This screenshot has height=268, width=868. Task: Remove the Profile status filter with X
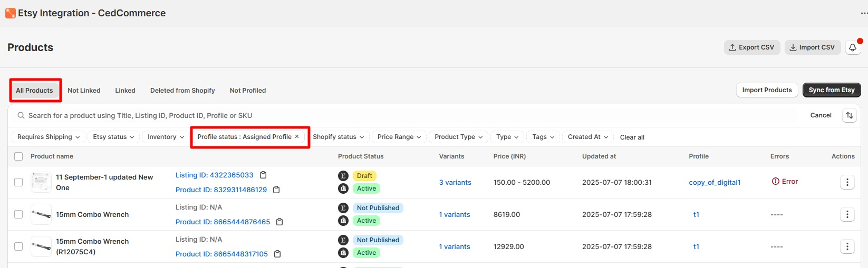pyautogui.click(x=297, y=136)
